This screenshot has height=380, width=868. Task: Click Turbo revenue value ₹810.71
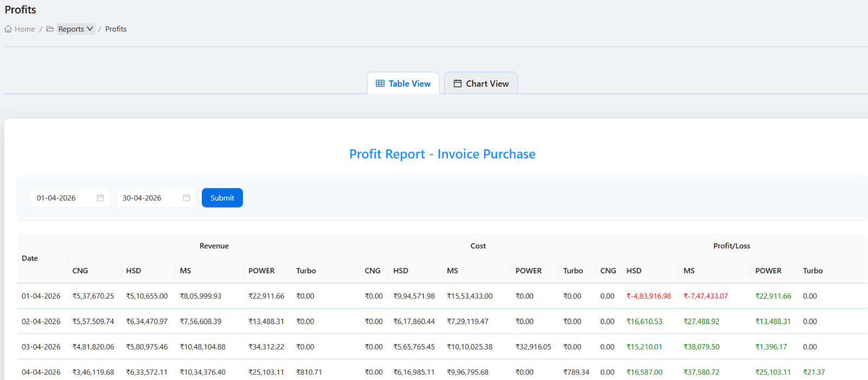(309, 372)
